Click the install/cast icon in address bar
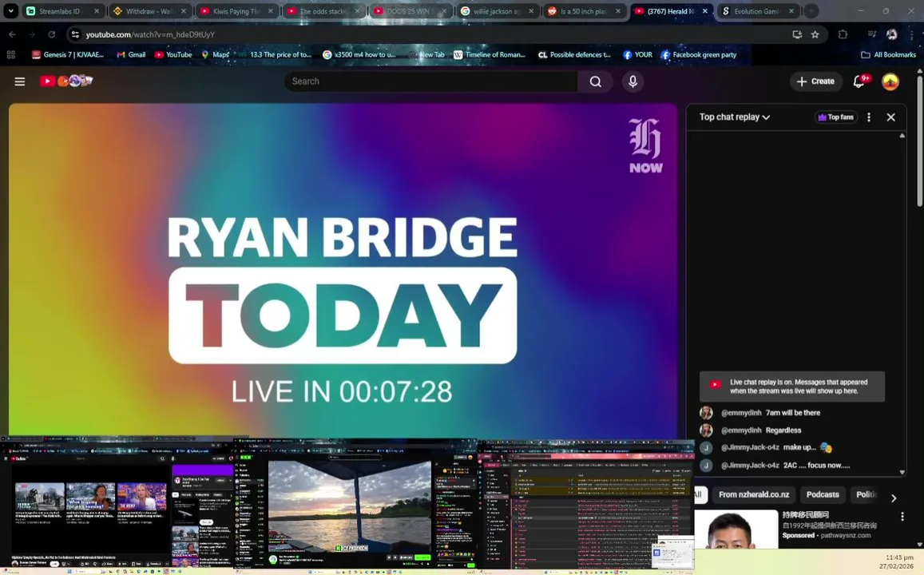 coord(797,35)
